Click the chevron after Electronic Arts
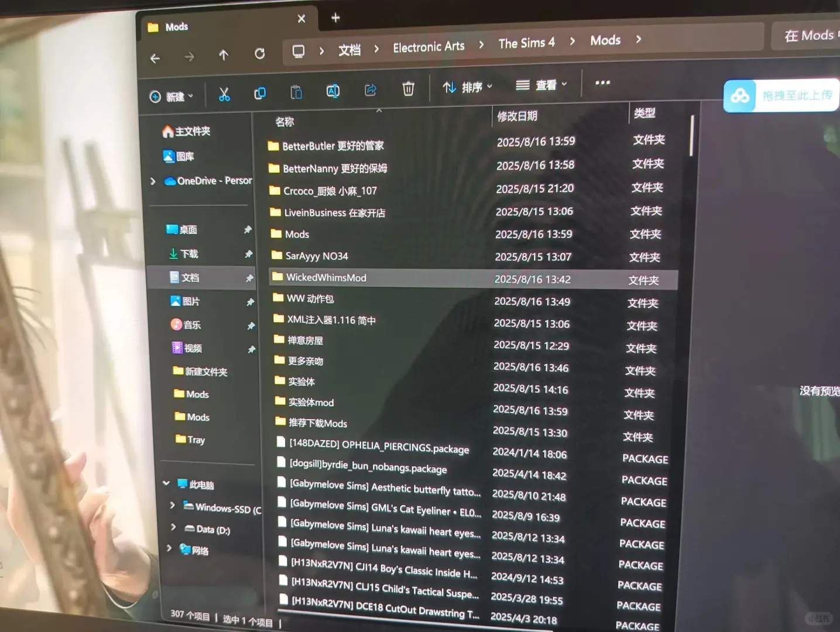The height and width of the screenshot is (632, 840). pos(481,44)
